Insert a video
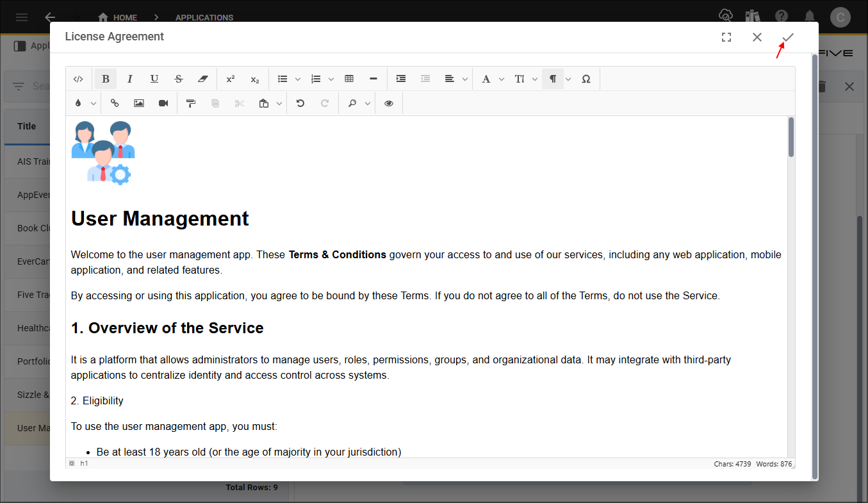The height and width of the screenshot is (503, 868). pyautogui.click(x=163, y=103)
